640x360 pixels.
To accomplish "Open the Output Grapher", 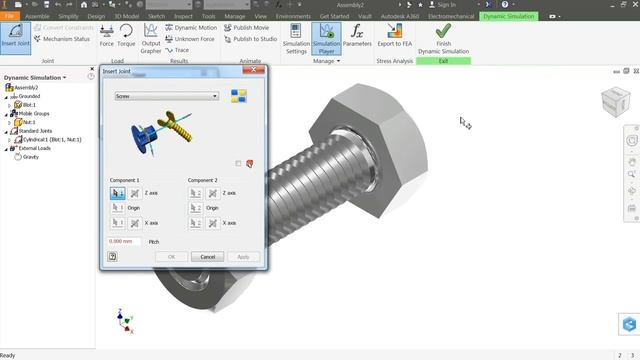I will coord(151,39).
